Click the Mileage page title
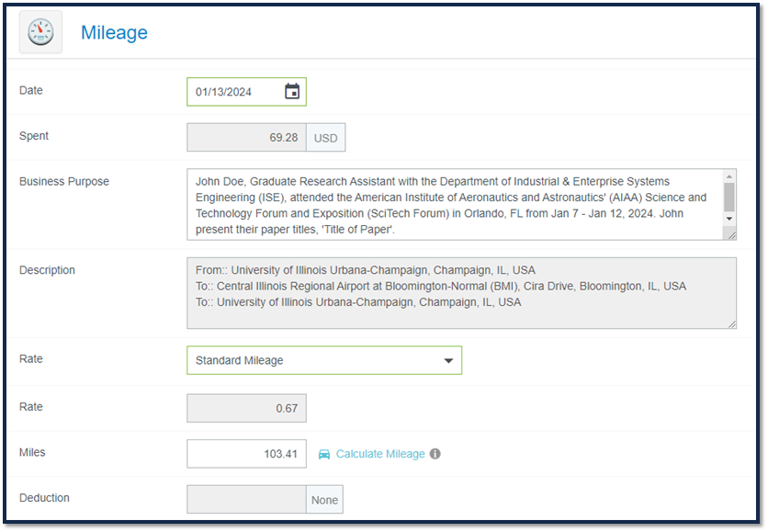The width and height of the screenshot is (768, 532). (114, 32)
